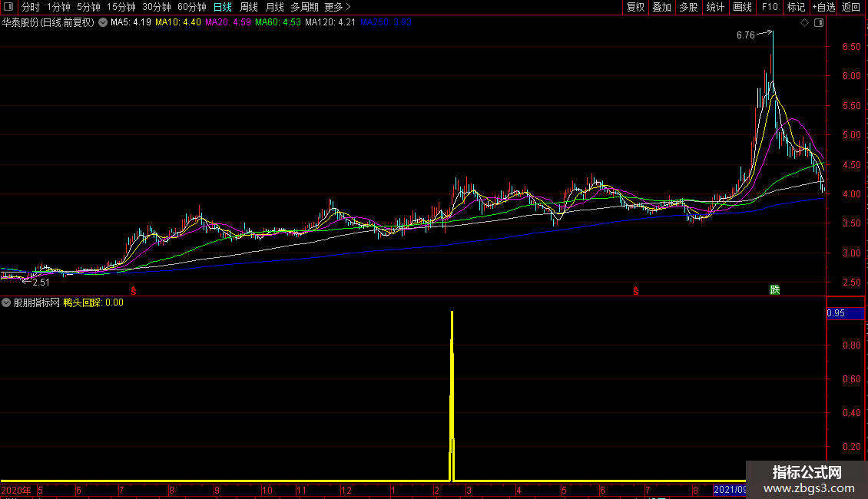Click the panel layout icon at top-left
Viewport: 868px width, 499px height.
click(8, 7)
